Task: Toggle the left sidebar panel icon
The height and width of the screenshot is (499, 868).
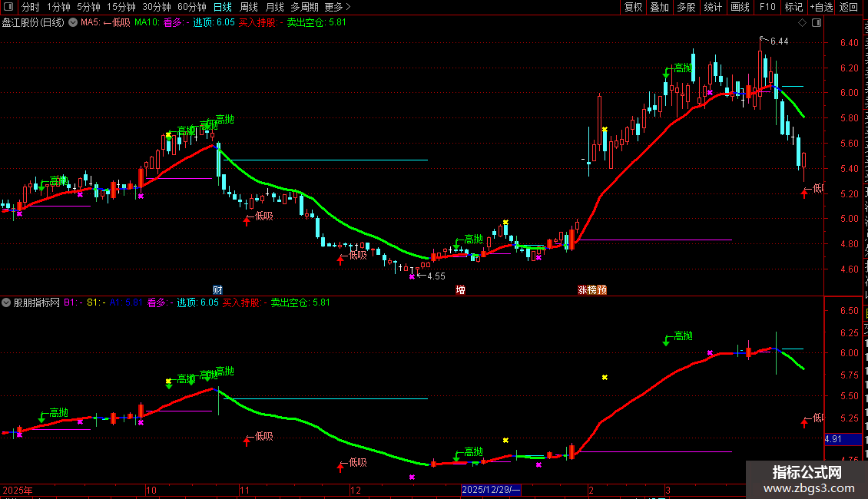Action: pos(8,7)
